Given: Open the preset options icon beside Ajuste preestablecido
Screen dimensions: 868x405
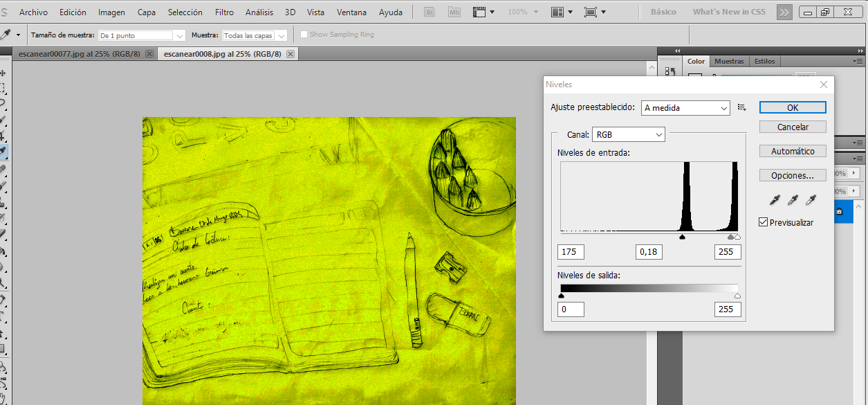Looking at the screenshot, I should coord(742,107).
